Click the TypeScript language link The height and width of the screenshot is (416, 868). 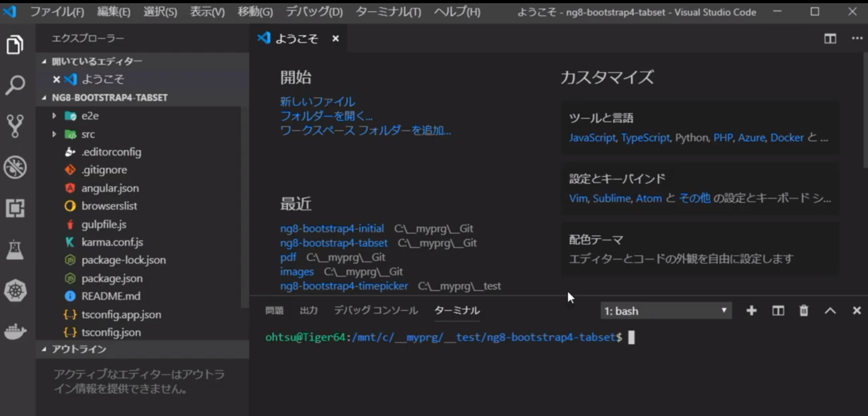(x=645, y=138)
